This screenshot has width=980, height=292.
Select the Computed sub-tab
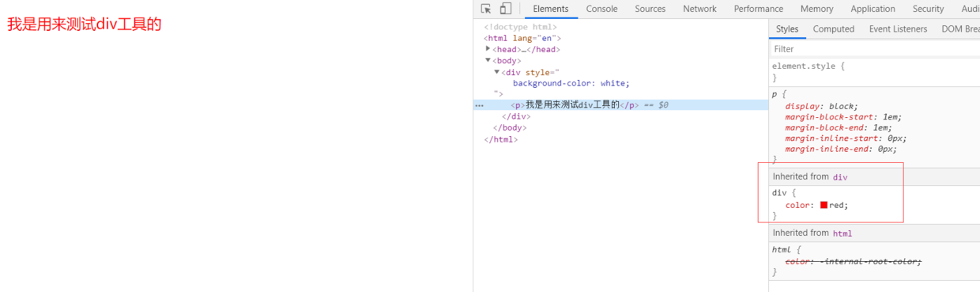pyautogui.click(x=834, y=28)
